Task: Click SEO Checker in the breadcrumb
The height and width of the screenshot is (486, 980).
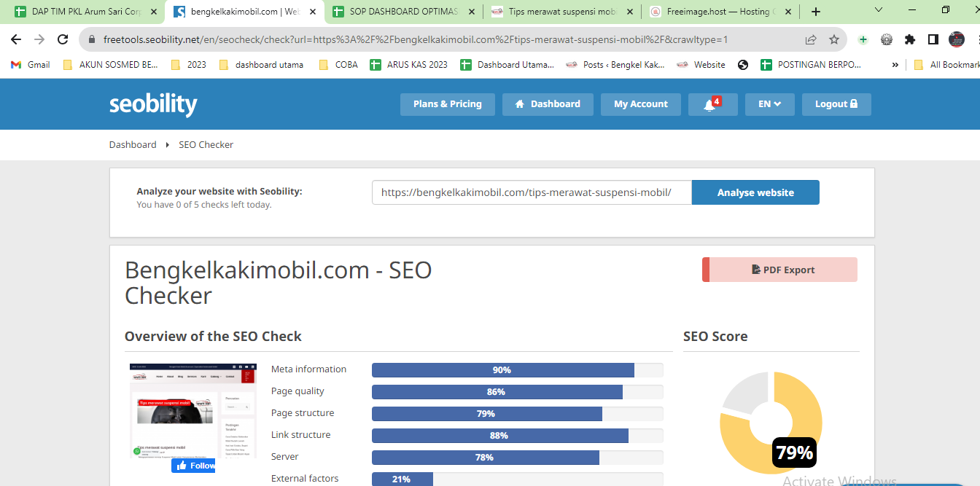Action: 206,144
